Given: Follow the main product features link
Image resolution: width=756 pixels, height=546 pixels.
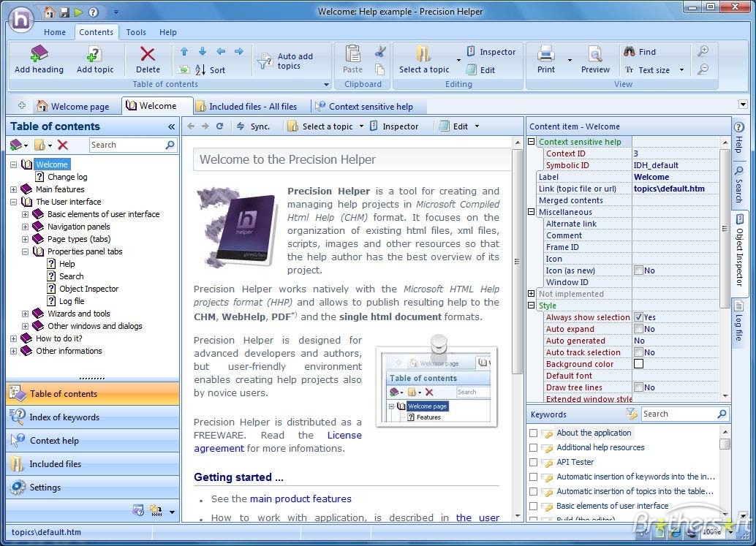Looking at the screenshot, I should pos(300,498).
